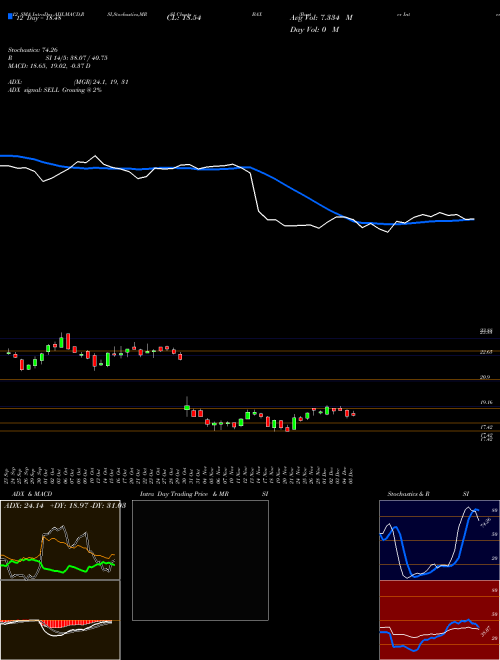Click the 22.65 price axis label
Screen dimensions: 500x660
[486, 352]
